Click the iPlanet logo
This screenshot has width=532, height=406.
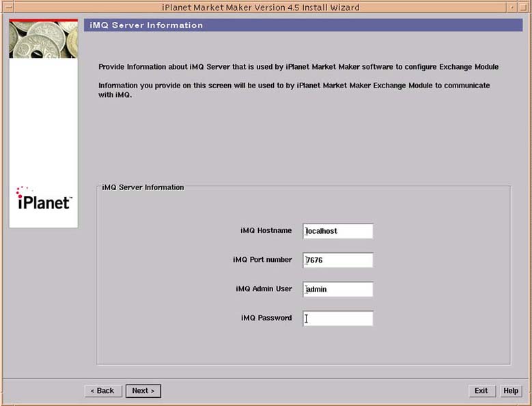(x=44, y=199)
